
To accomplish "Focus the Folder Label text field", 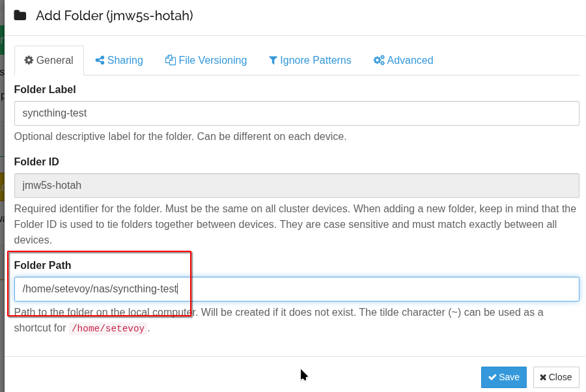I will pyautogui.click(x=296, y=113).
